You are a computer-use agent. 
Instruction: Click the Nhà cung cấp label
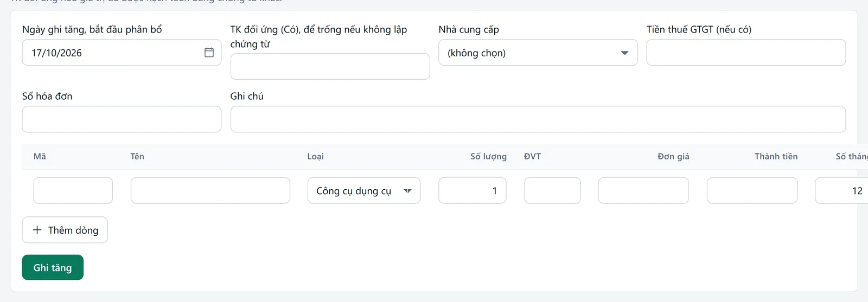point(469,29)
